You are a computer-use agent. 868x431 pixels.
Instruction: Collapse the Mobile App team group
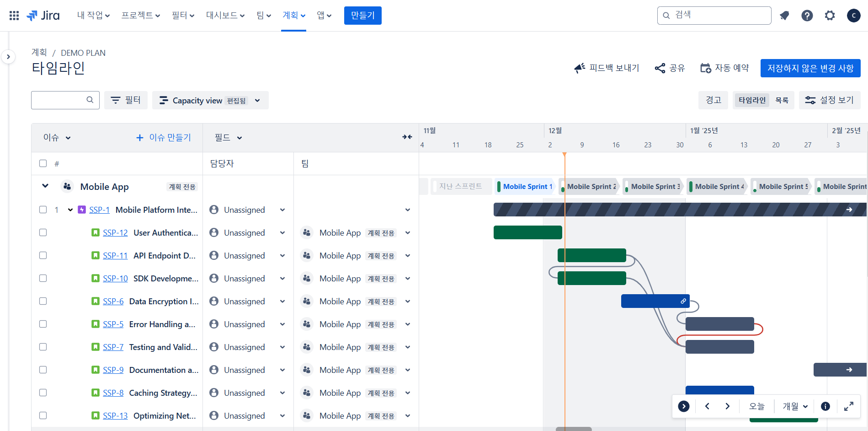pyautogui.click(x=45, y=186)
